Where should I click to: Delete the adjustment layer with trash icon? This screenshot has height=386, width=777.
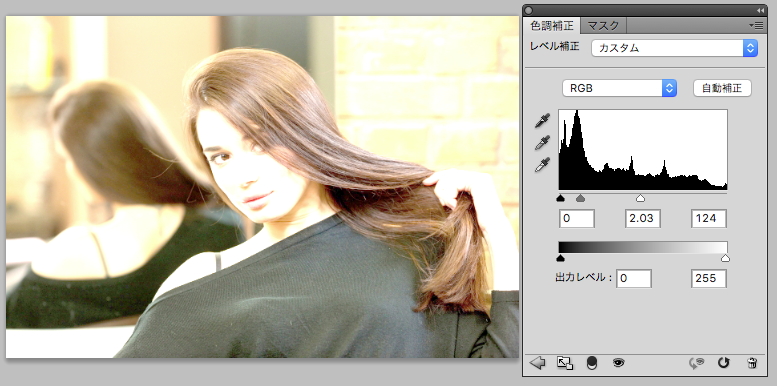click(x=752, y=363)
